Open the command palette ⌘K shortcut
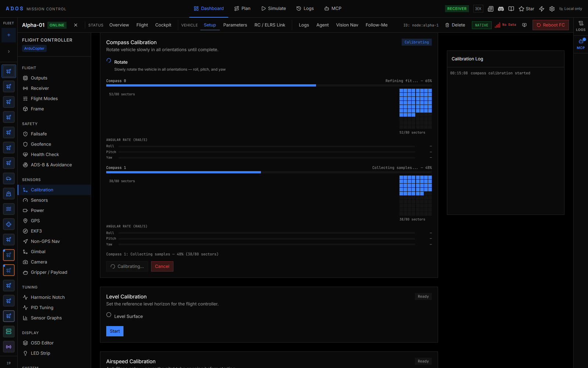This screenshot has height=368, width=588. point(478,8)
